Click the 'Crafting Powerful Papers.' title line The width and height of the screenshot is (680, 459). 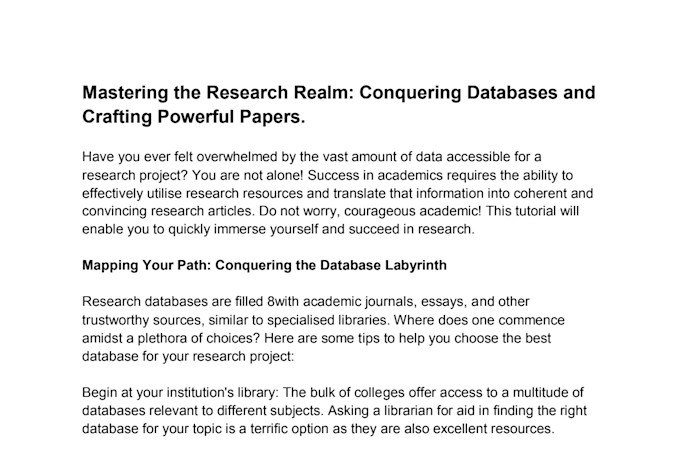click(x=194, y=117)
